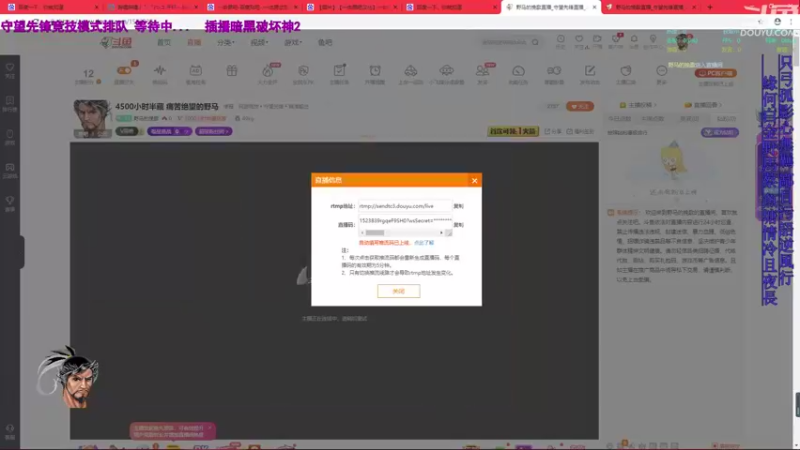Click the heart icon with red badge in header
This screenshot has width=800, height=450.
coord(616,40)
